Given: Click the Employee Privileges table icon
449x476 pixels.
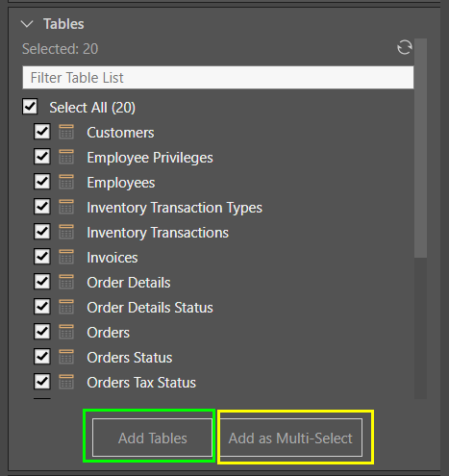Looking at the screenshot, I should pos(66,157).
